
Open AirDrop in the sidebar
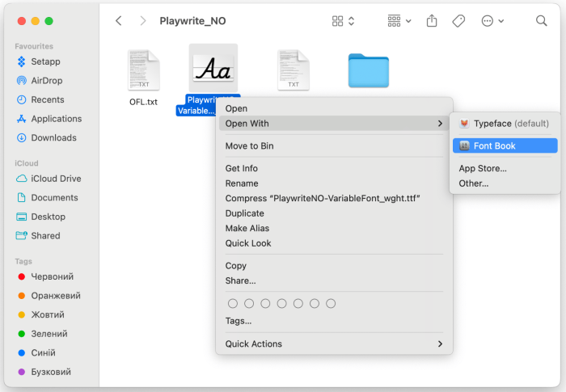pyautogui.click(x=40, y=81)
